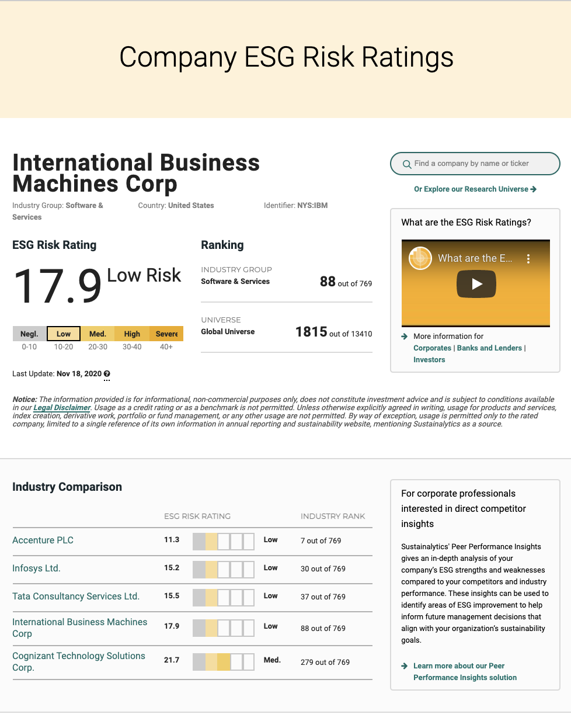Select the Med. risk scale segment
Screen dimensions: 571x728
(x=98, y=334)
